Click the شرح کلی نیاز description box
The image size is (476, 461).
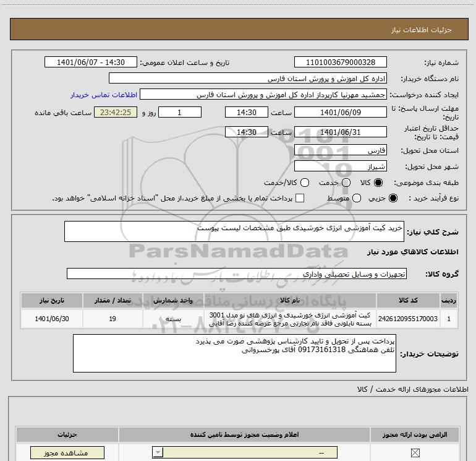234,231
